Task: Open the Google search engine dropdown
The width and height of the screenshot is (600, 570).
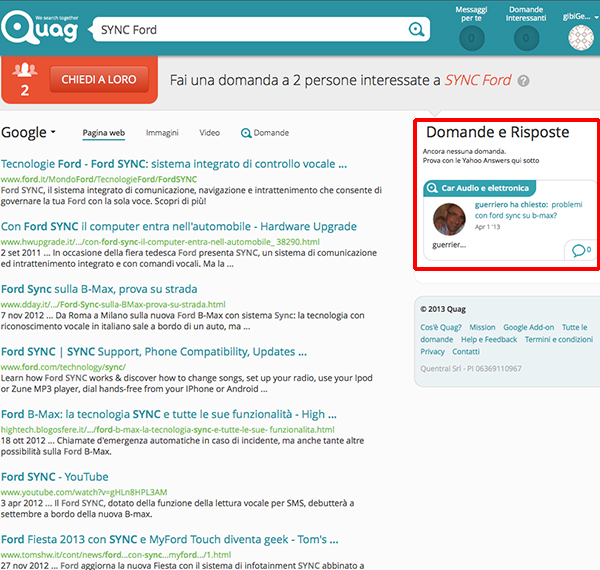Action: [28, 132]
